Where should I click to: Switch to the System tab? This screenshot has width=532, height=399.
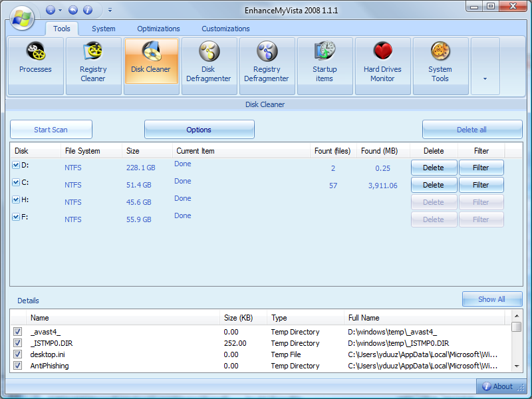coord(104,29)
